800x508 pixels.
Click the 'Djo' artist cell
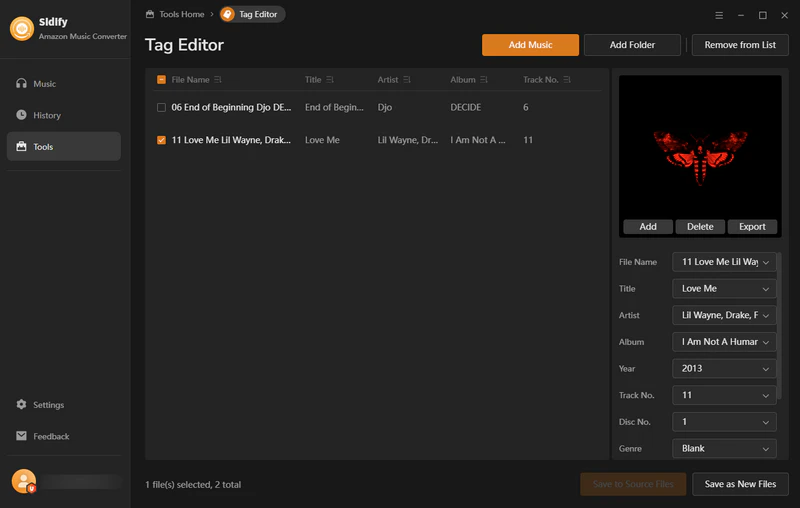click(x=385, y=108)
